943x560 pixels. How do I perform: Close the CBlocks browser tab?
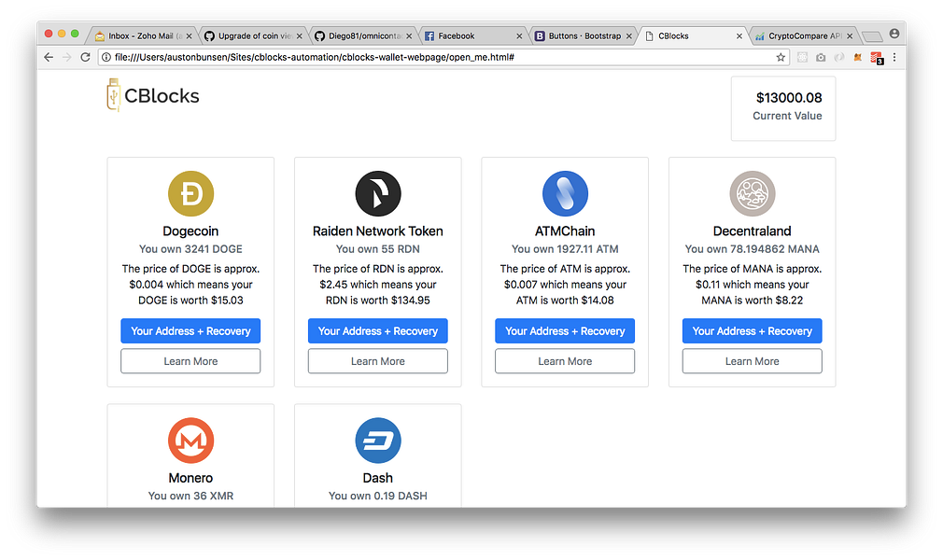click(x=739, y=35)
